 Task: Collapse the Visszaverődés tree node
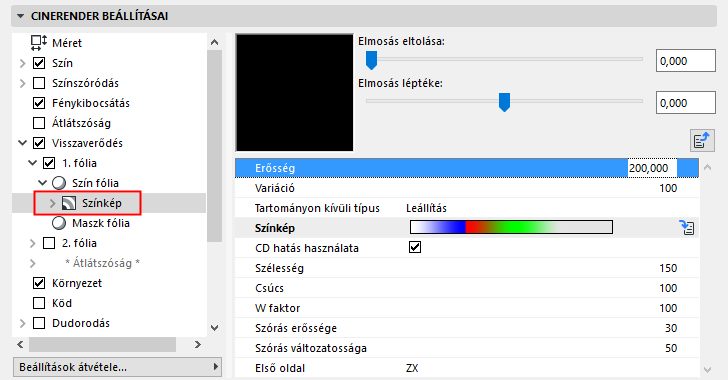22,143
